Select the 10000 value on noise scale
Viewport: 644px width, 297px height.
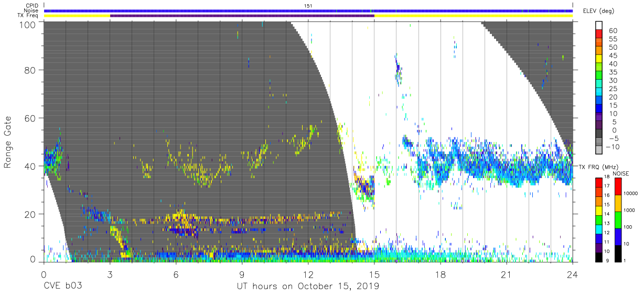(631, 194)
